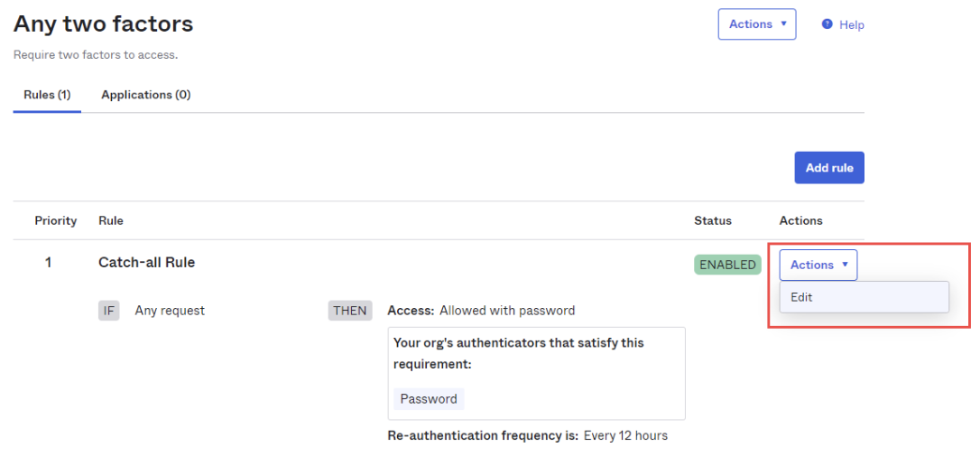Click the IF condition label
This screenshot has width=980, height=466.
[109, 311]
